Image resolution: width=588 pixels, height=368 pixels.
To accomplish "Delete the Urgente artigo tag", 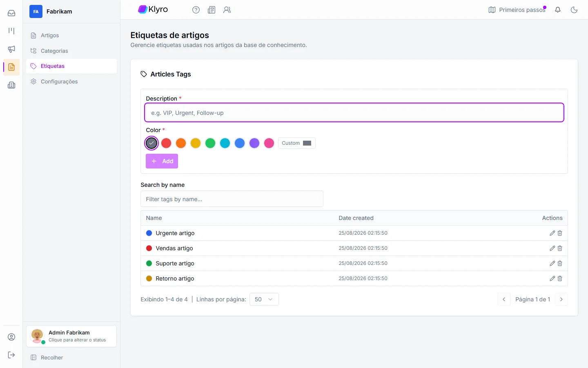I will (x=560, y=233).
